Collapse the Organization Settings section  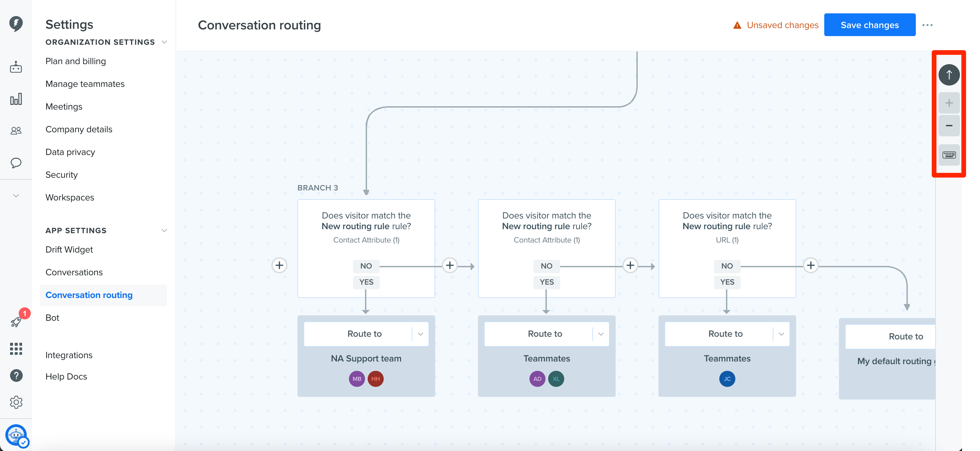click(164, 42)
